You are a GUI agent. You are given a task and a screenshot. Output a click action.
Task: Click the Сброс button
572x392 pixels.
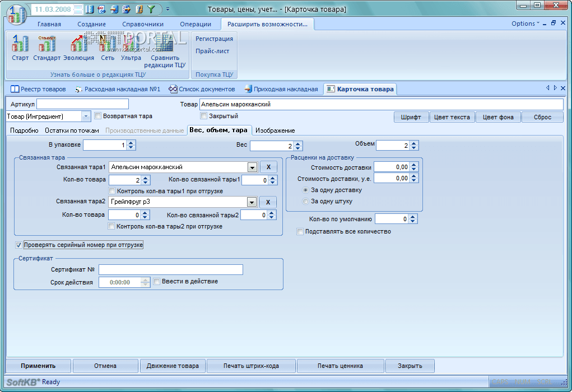click(542, 117)
